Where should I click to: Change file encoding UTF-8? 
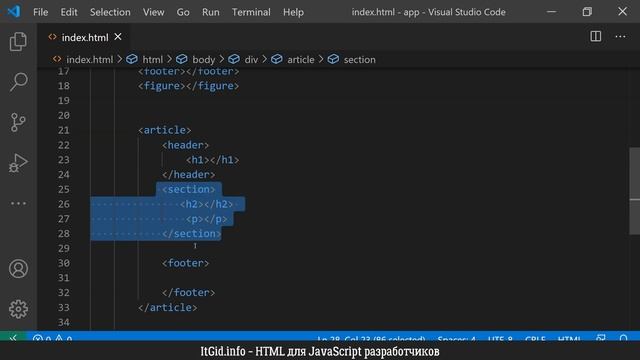click(x=500, y=338)
